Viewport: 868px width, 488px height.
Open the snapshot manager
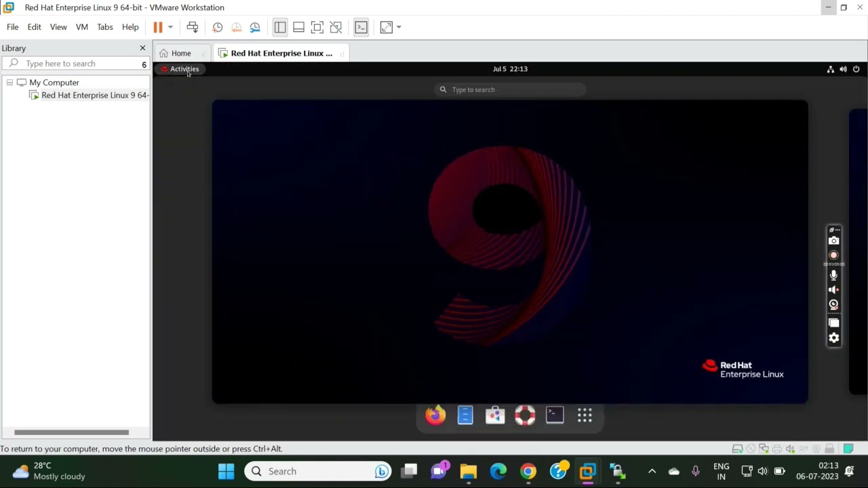coord(255,27)
